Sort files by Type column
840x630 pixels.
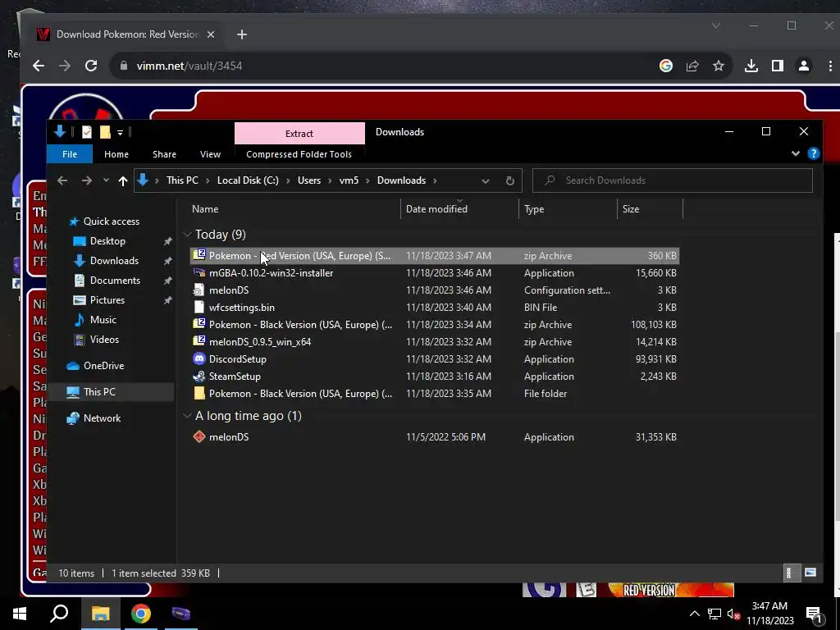pos(568,209)
